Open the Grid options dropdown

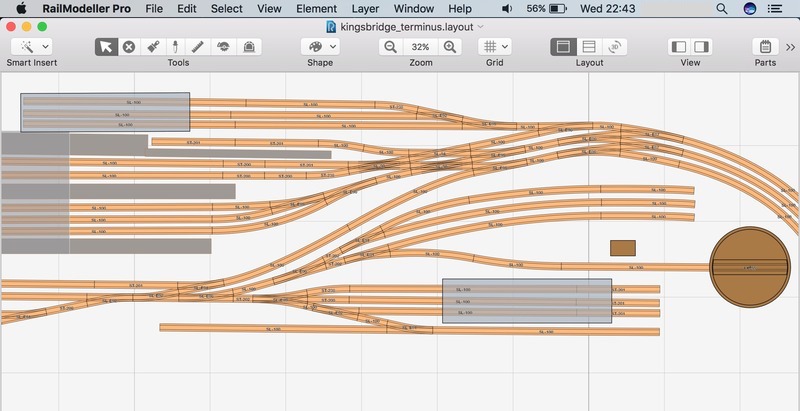(494, 47)
